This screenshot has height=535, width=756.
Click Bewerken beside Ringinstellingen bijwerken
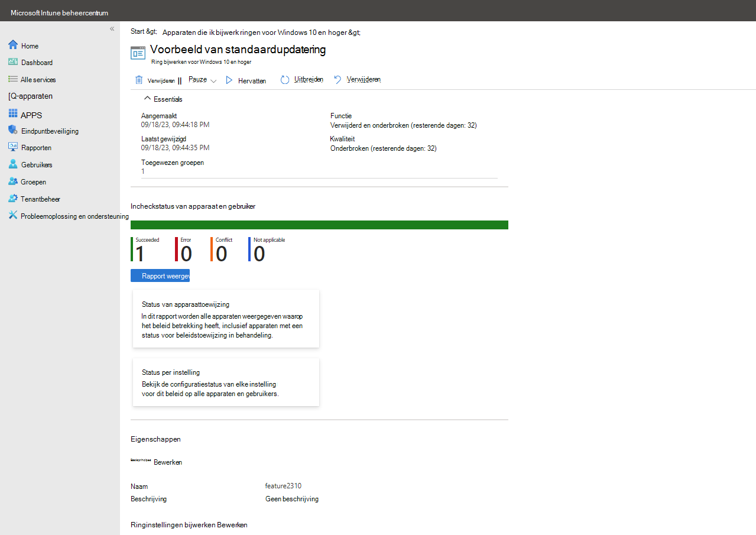tap(232, 525)
